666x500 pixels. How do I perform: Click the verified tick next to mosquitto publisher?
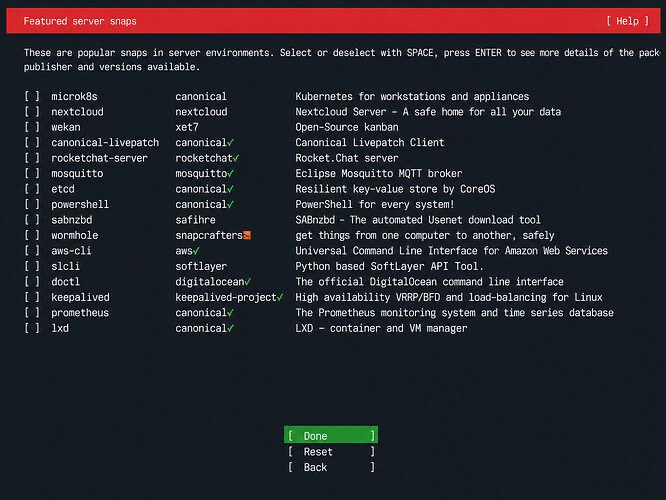click(231, 174)
